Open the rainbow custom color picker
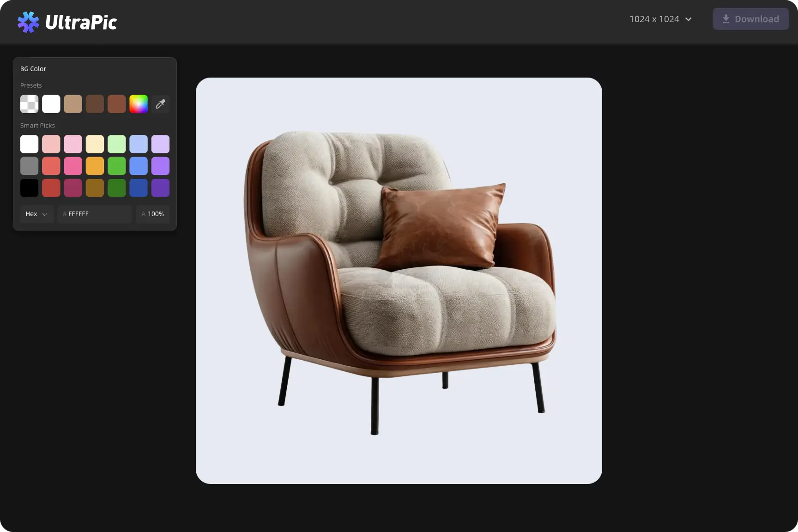798x532 pixels. (x=139, y=104)
